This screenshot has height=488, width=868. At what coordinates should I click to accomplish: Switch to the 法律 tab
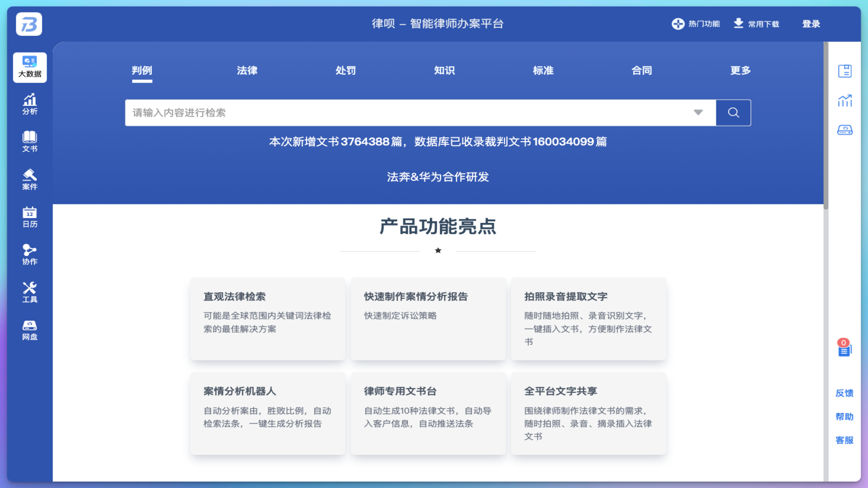[x=247, y=70]
